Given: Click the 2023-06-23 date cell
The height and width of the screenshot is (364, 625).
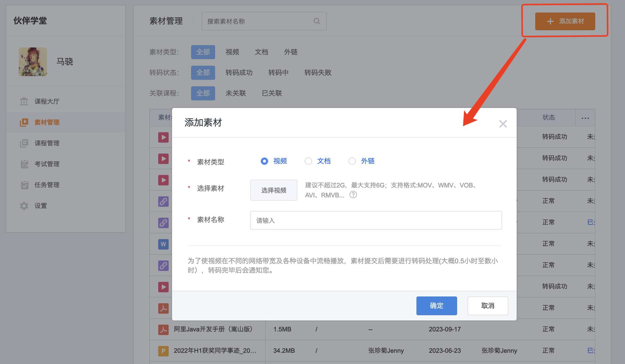Looking at the screenshot, I should [445, 351].
